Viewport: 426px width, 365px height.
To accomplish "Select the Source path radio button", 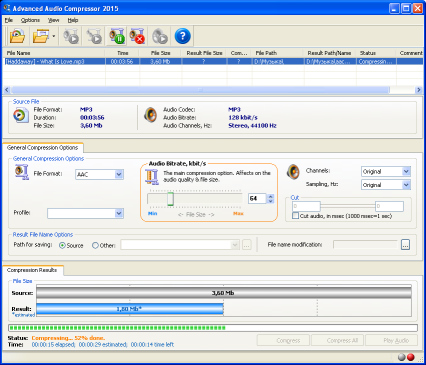I will click(x=62, y=245).
